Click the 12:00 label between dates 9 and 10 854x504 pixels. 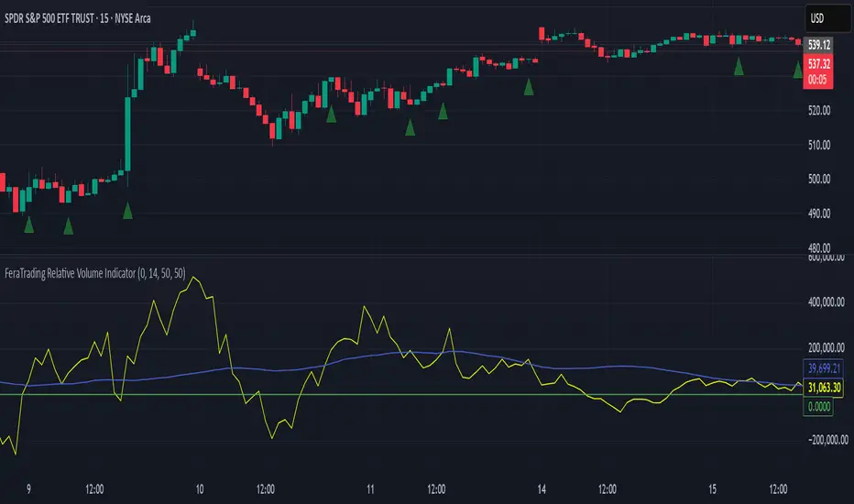[94, 489]
